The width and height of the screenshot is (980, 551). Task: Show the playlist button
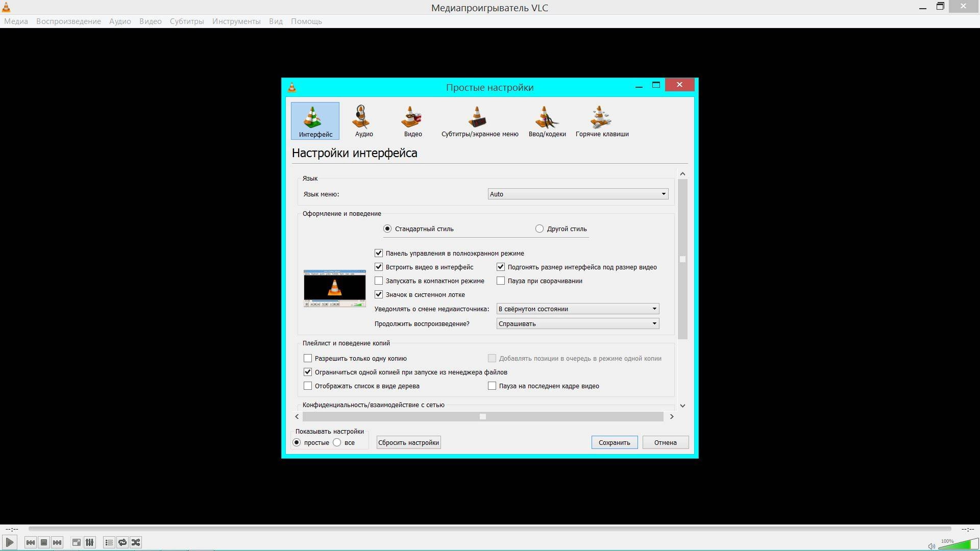[x=109, y=542]
